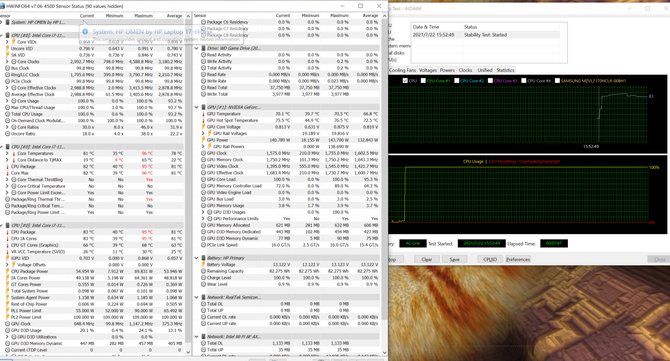Collapse the Drive: WD Game Drive group

pyautogui.click(x=197, y=48)
